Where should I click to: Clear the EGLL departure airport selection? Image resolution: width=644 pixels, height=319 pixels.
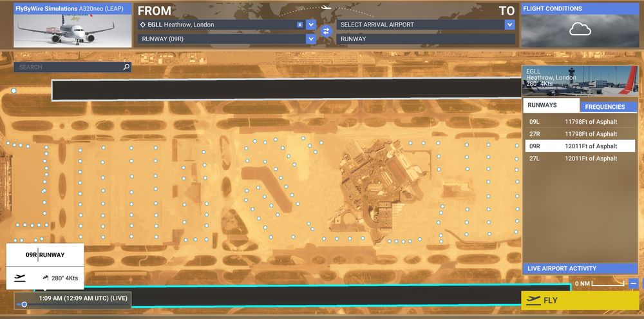[299, 24]
